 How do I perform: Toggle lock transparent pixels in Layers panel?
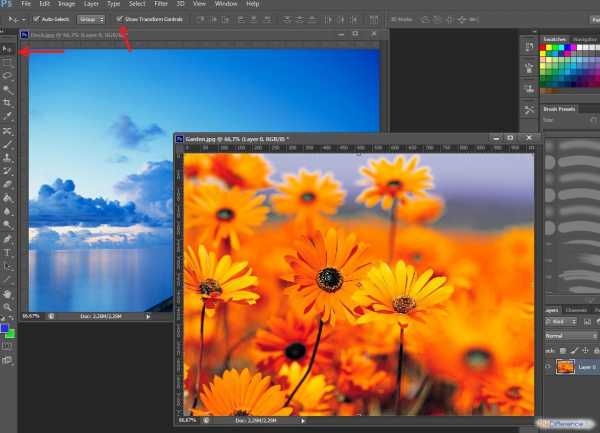click(563, 350)
